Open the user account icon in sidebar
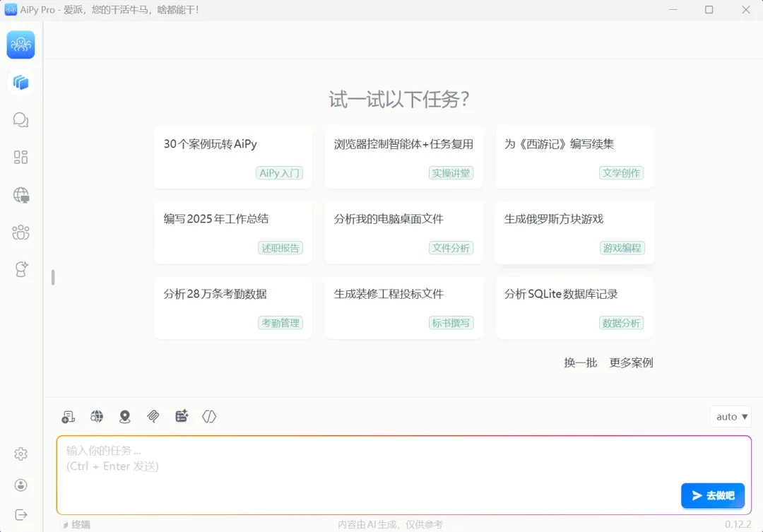763x532 pixels. coord(21,485)
